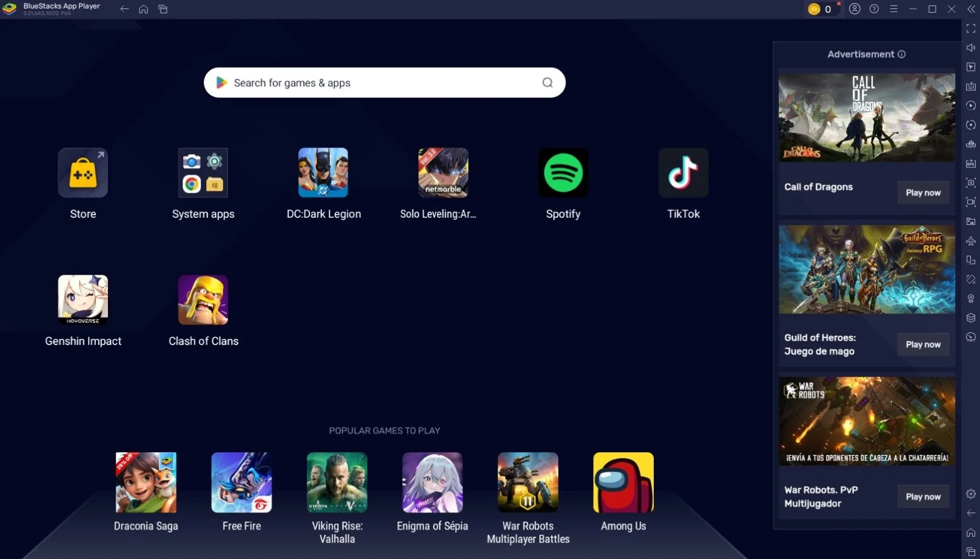Click the eco mode gauge icon

click(971, 337)
